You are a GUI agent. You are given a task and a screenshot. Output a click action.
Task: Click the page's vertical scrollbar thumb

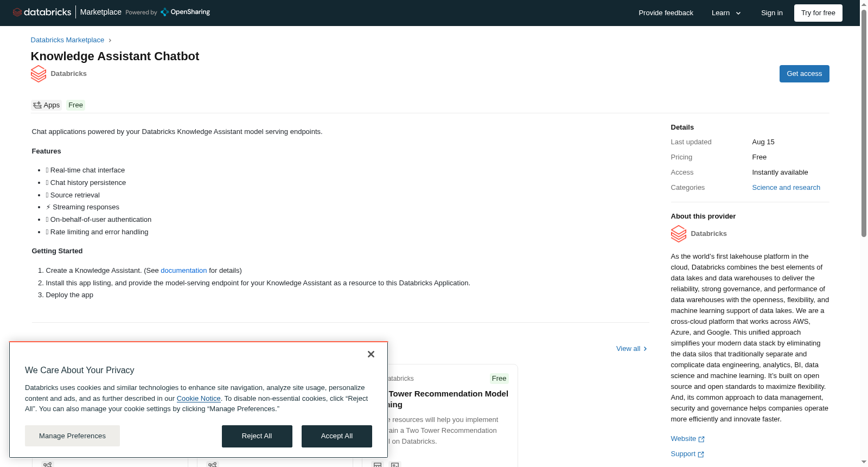(x=864, y=123)
